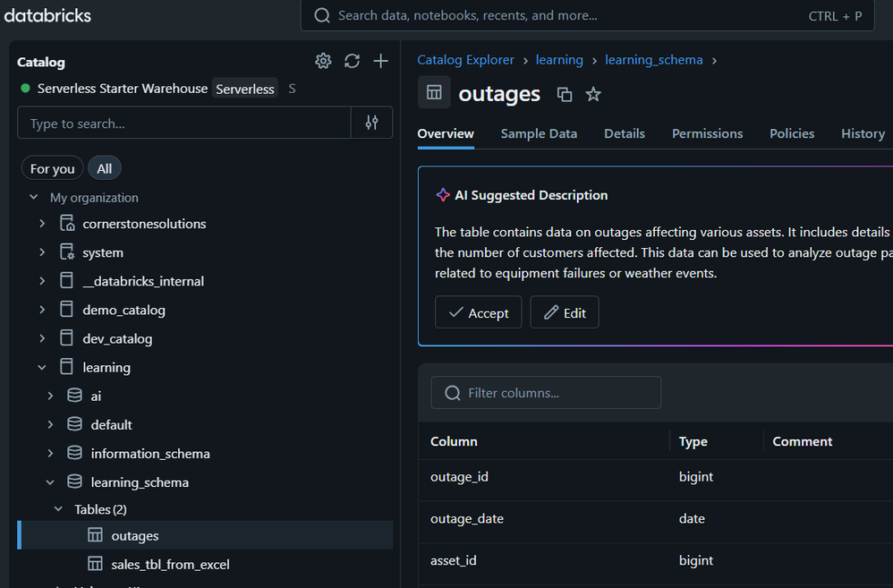
Task: Click the Filter columns input field
Action: coord(546,393)
